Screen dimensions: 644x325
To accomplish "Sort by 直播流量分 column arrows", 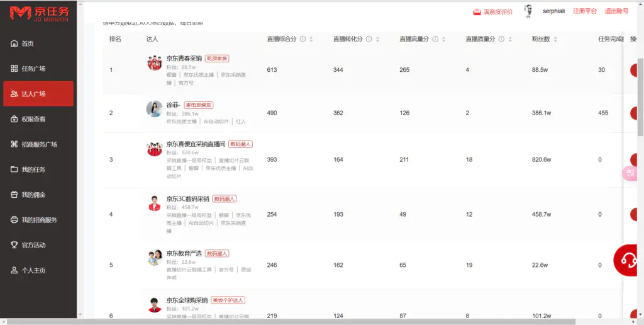I will (443, 40).
